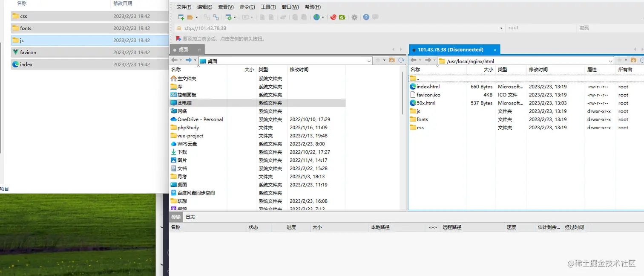Go back in the remote nginx pane
The height and width of the screenshot is (276, 644).
pyautogui.click(x=414, y=61)
